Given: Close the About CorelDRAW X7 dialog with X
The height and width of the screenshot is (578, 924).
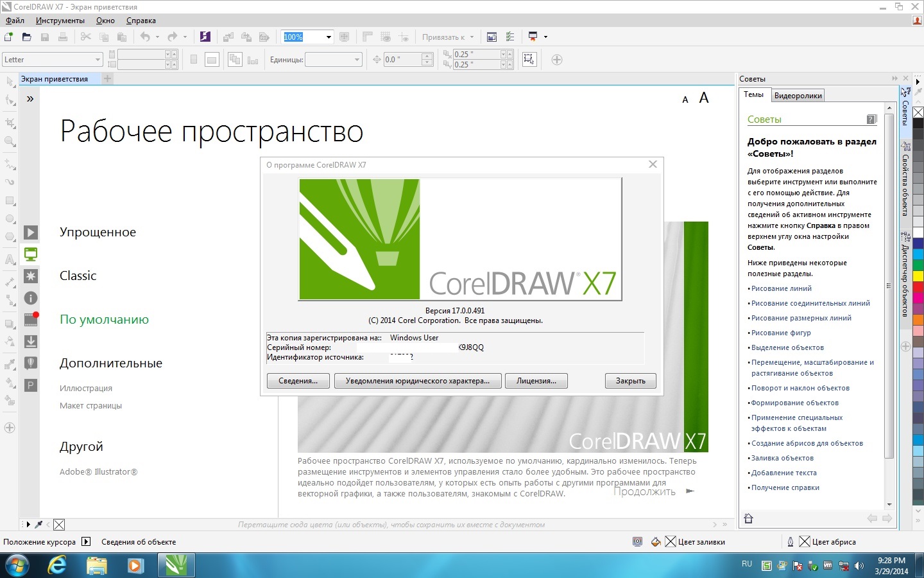Looking at the screenshot, I should tap(653, 164).
